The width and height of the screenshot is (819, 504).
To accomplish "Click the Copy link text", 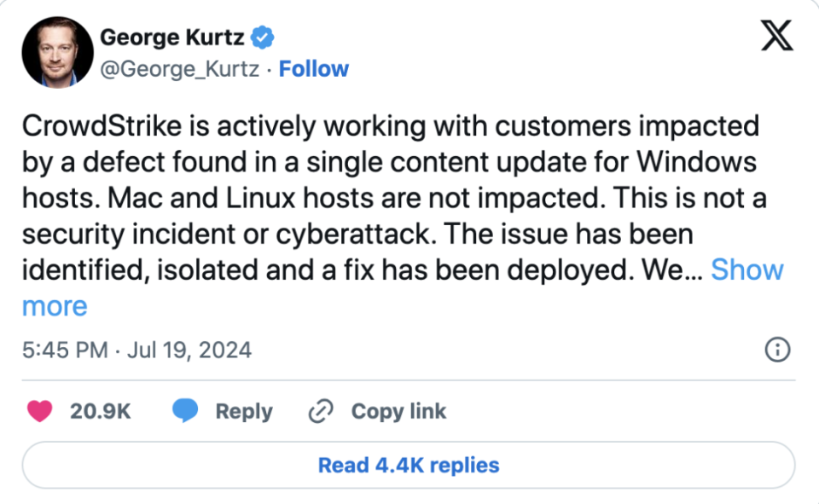I will pos(398,411).
